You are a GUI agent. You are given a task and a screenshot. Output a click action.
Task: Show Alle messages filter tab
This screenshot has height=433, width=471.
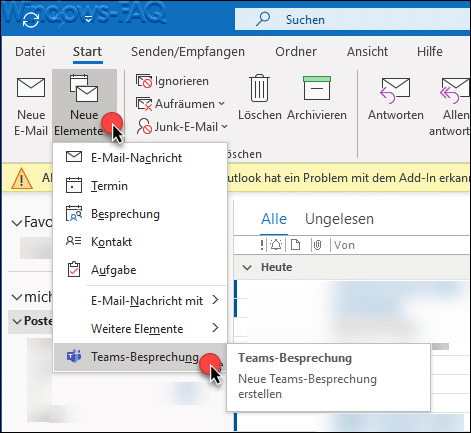point(274,219)
